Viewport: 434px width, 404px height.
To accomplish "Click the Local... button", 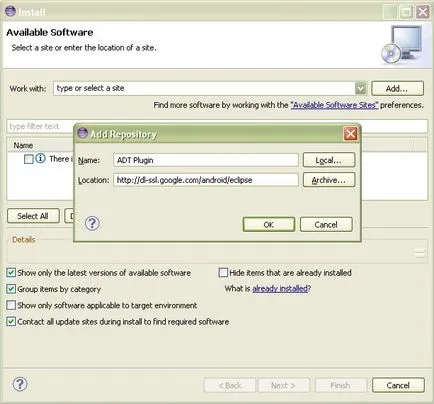I will coord(329,160).
